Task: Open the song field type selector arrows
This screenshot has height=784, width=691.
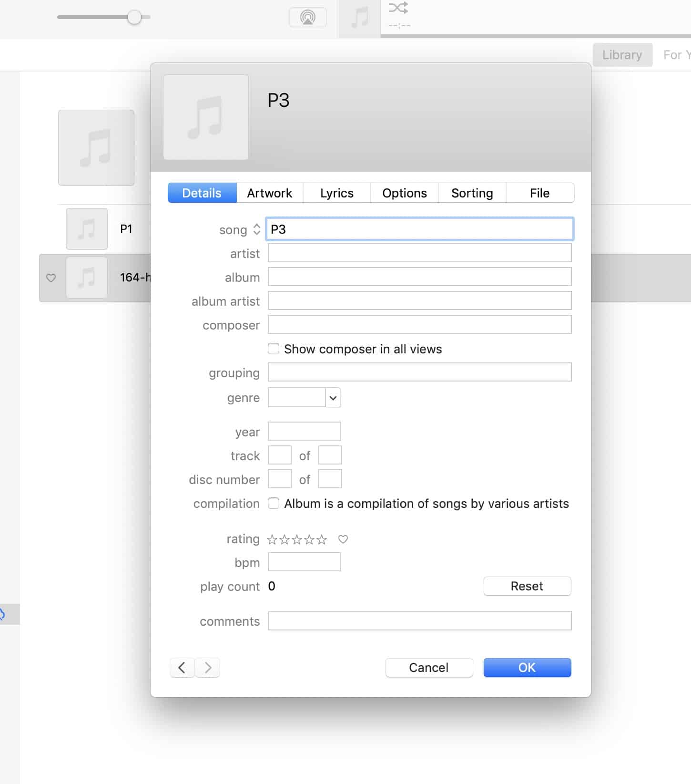Action: point(256,229)
